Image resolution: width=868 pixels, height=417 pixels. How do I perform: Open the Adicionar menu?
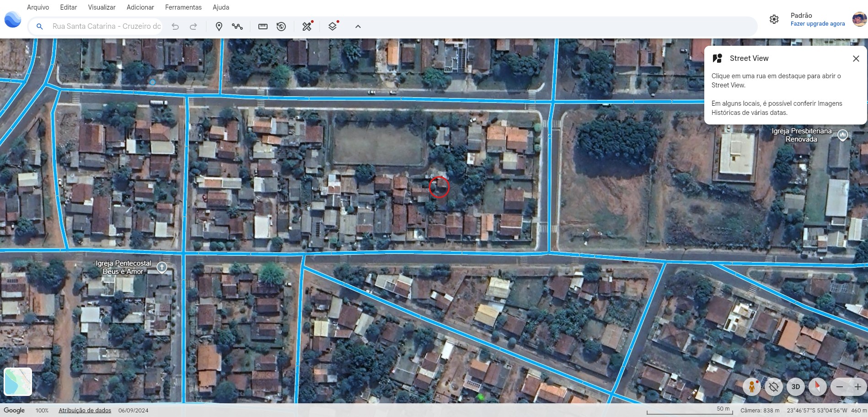(x=140, y=7)
